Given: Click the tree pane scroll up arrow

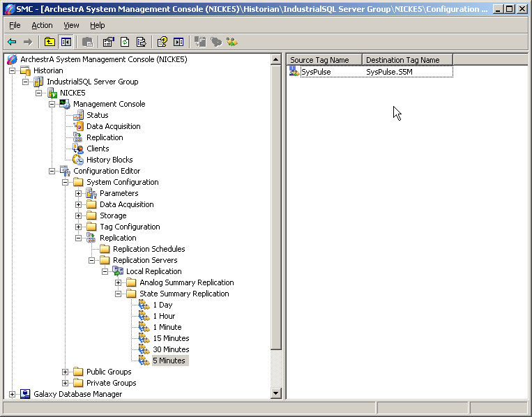Looking at the screenshot, I should pyautogui.click(x=276, y=60).
